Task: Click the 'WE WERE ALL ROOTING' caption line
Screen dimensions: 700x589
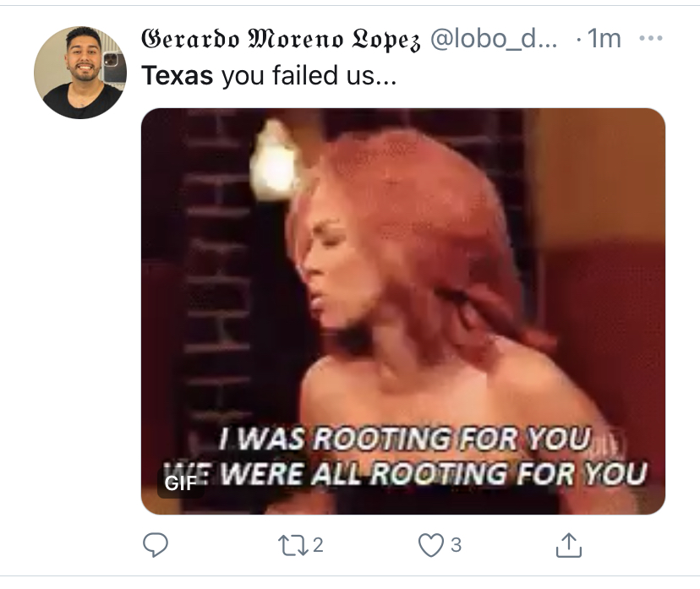Action: coord(404,473)
